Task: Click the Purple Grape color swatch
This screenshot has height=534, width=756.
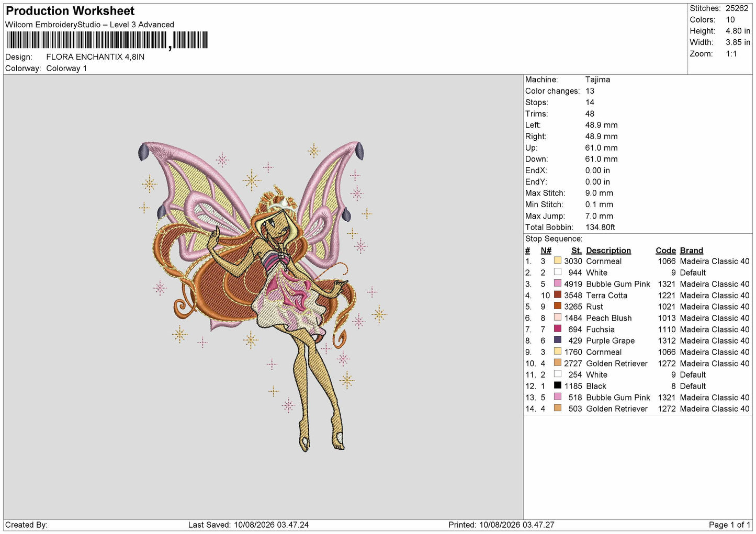Action: 558,340
